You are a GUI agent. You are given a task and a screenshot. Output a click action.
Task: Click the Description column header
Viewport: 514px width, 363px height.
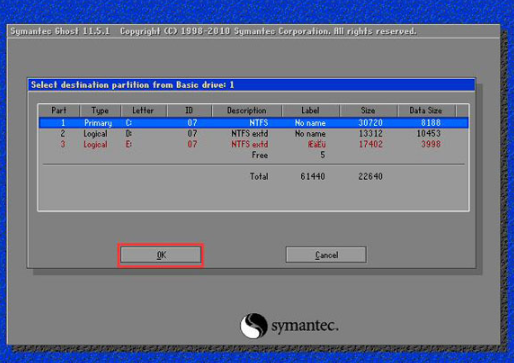[x=247, y=110]
